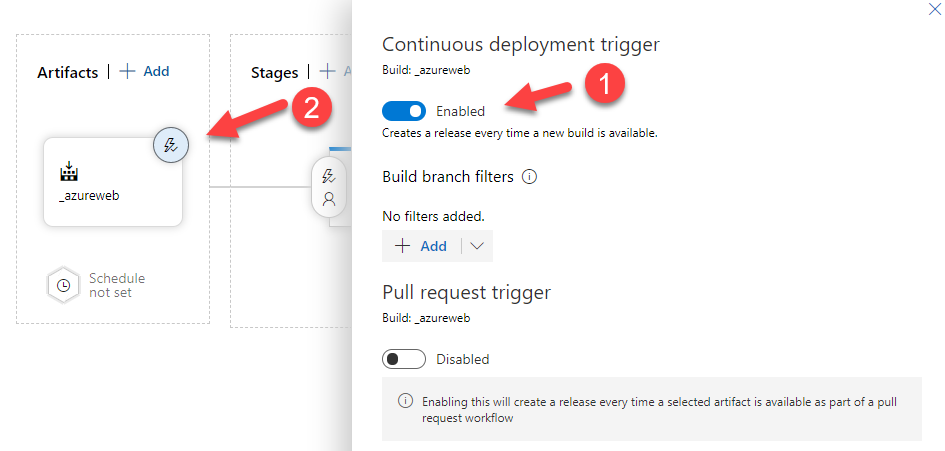Open the schedule clock icon

(x=63, y=285)
